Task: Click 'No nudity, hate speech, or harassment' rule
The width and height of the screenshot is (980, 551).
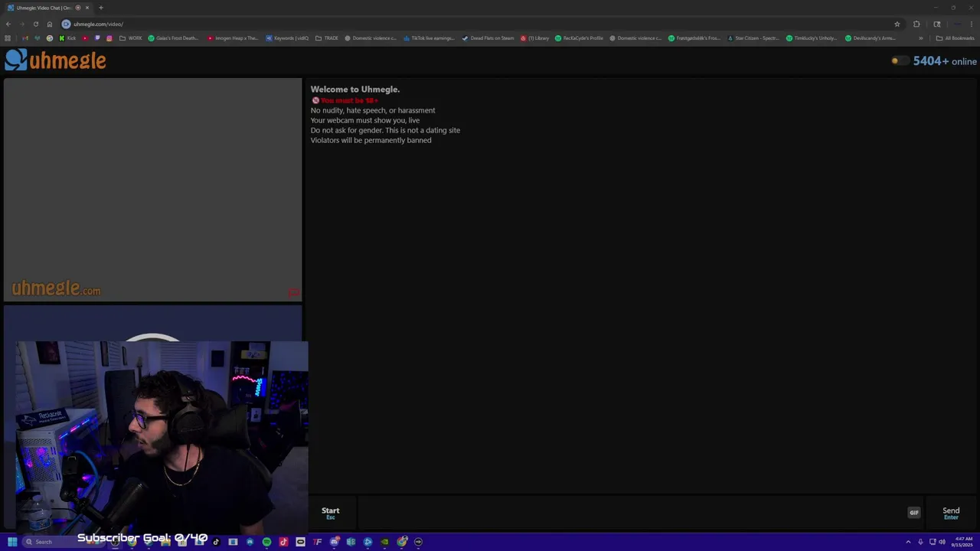Action: (x=373, y=110)
